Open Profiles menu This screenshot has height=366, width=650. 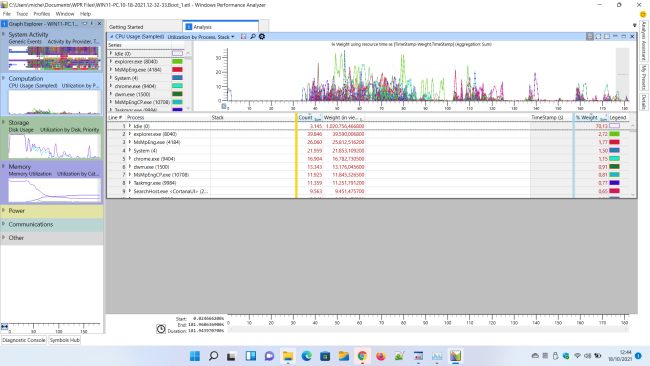(41, 14)
